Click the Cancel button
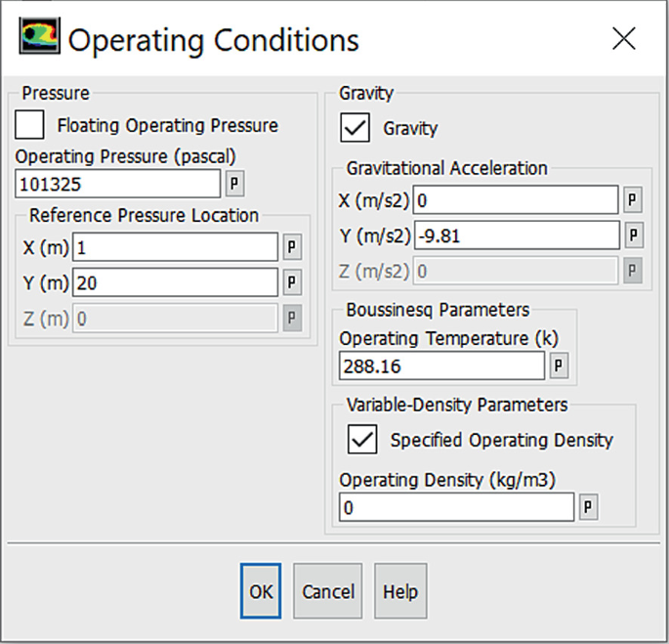 point(328,591)
